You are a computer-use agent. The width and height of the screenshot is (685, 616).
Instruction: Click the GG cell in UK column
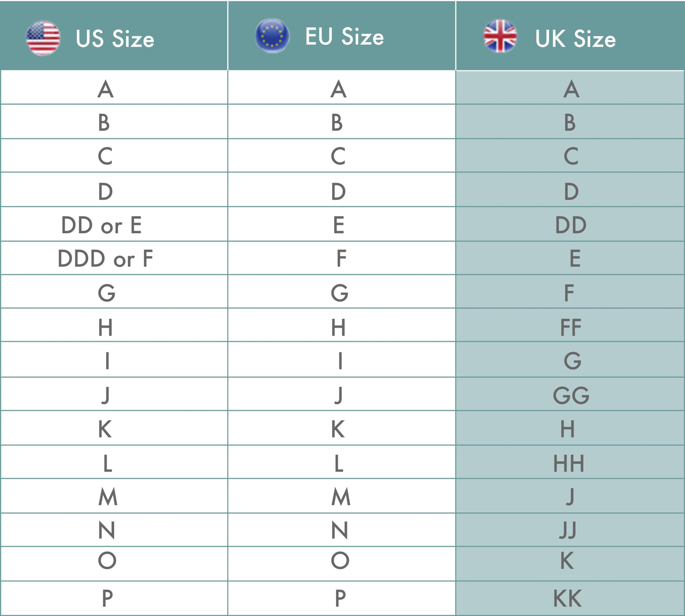click(571, 395)
